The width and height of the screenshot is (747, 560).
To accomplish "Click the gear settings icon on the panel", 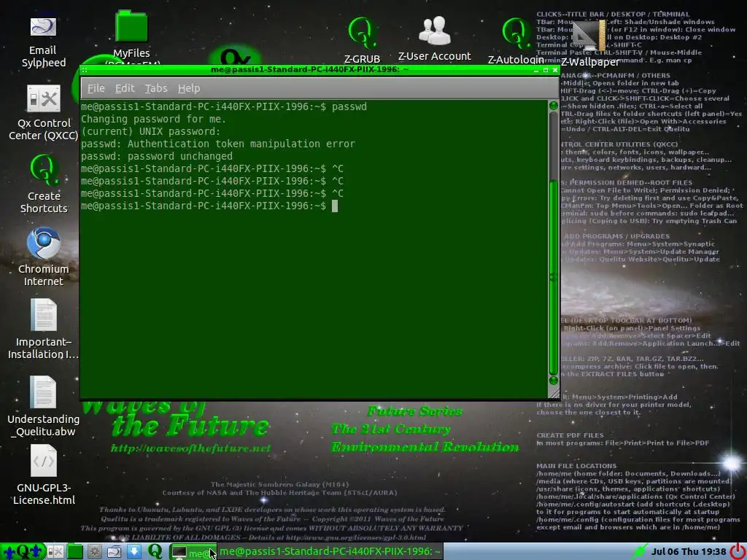I will [x=94, y=551].
